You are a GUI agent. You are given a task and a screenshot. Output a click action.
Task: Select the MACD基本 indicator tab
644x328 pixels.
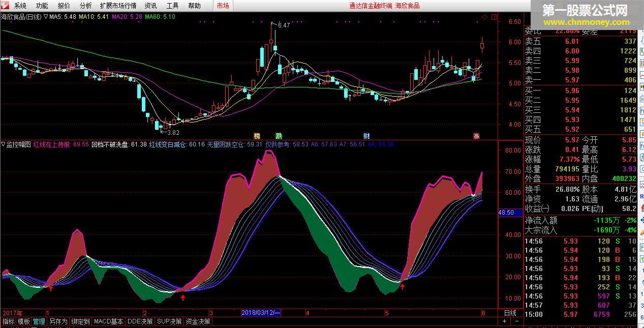(x=109, y=321)
